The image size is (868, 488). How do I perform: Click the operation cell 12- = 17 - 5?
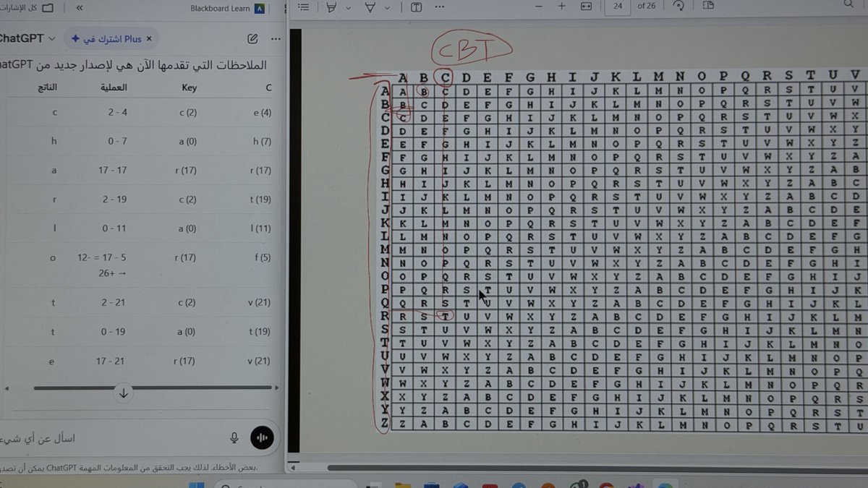tap(103, 257)
